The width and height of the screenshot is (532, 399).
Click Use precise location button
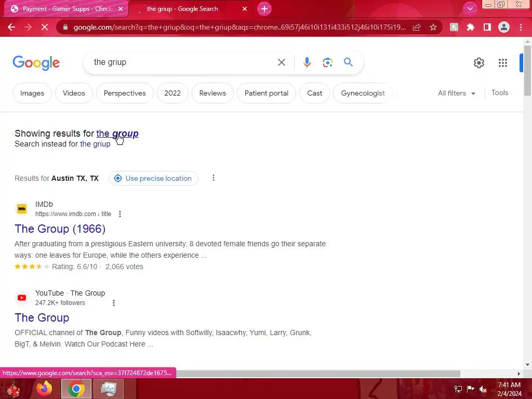click(153, 178)
